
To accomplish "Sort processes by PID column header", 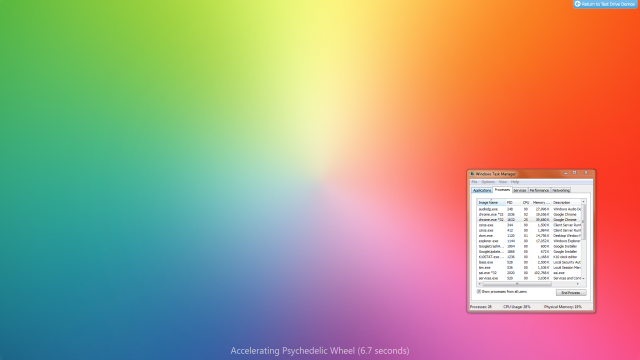I will click(x=513, y=202).
